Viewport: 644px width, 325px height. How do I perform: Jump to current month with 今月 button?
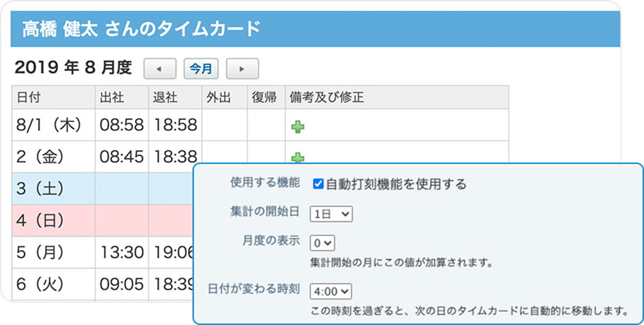pyautogui.click(x=200, y=68)
